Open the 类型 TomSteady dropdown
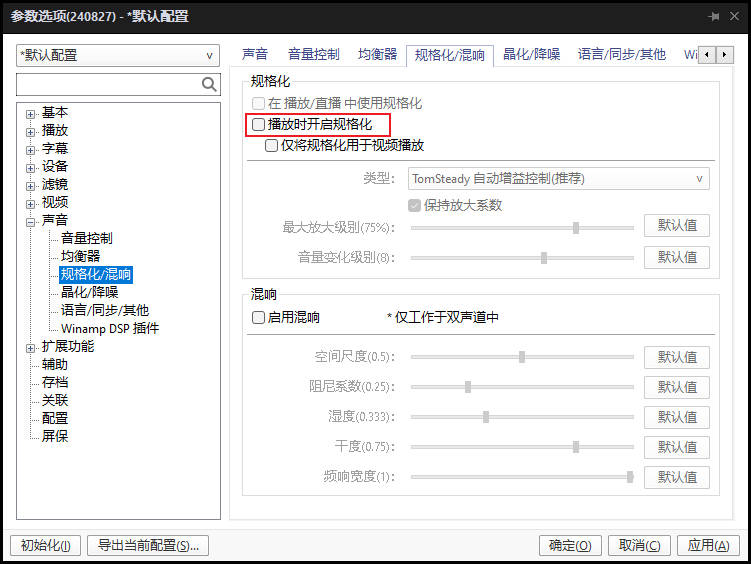This screenshot has width=751, height=564. (x=558, y=179)
